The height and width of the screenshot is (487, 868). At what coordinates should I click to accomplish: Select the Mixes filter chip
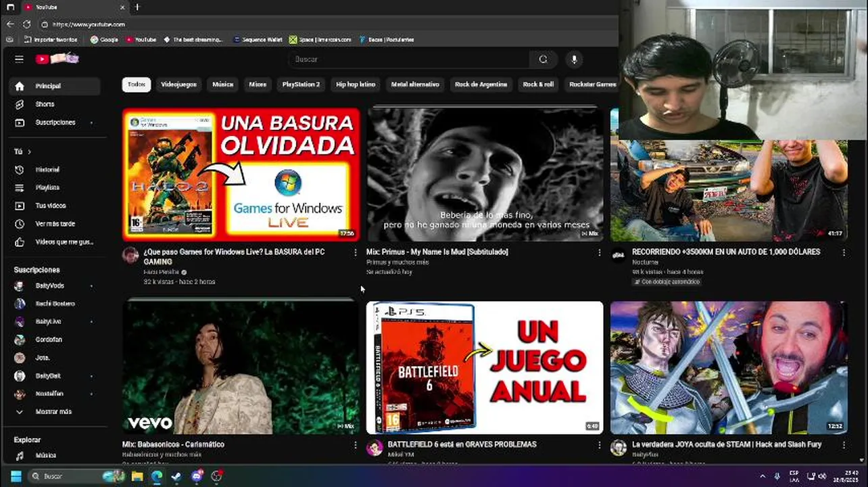click(x=258, y=85)
